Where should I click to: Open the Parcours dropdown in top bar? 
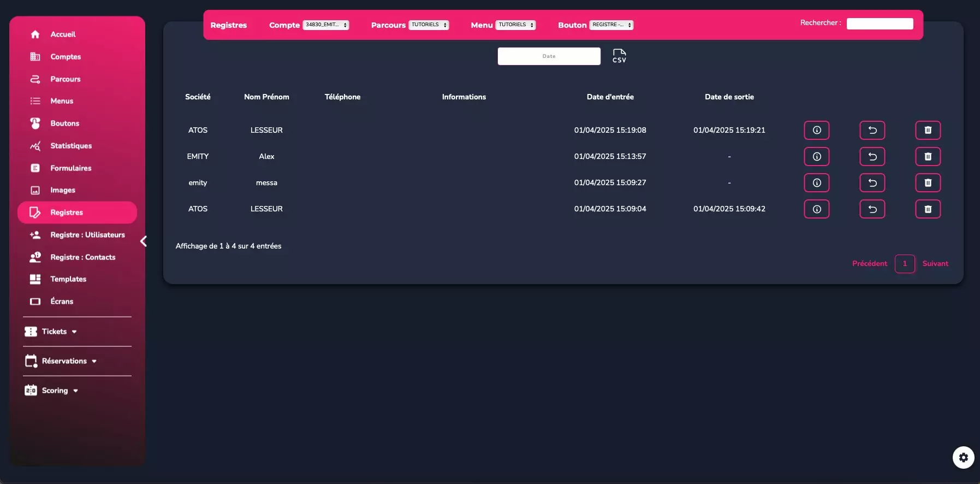pos(429,25)
